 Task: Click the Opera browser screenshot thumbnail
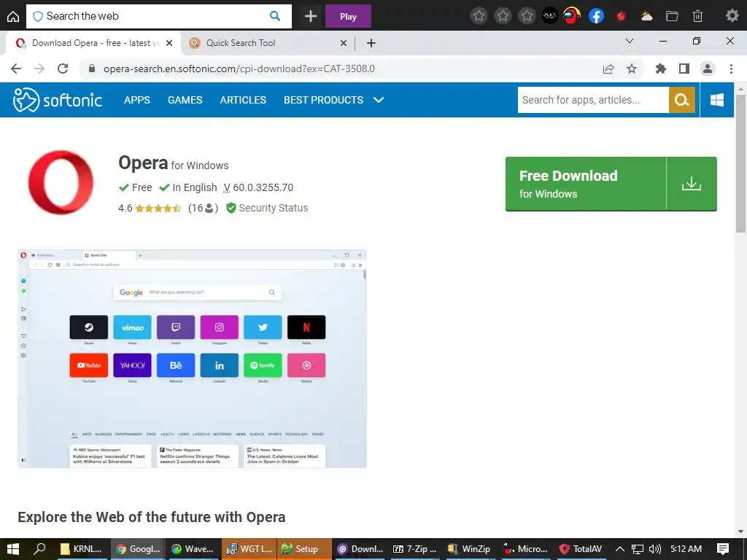click(192, 359)
